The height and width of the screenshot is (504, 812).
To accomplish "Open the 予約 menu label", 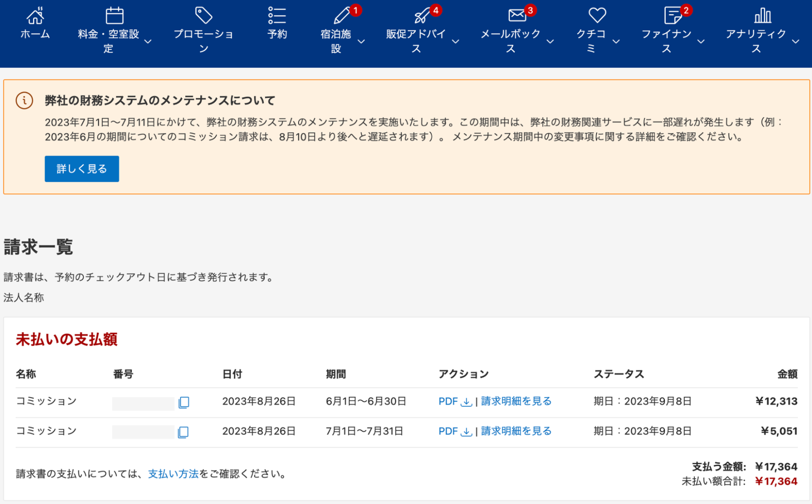I will 277,34.
